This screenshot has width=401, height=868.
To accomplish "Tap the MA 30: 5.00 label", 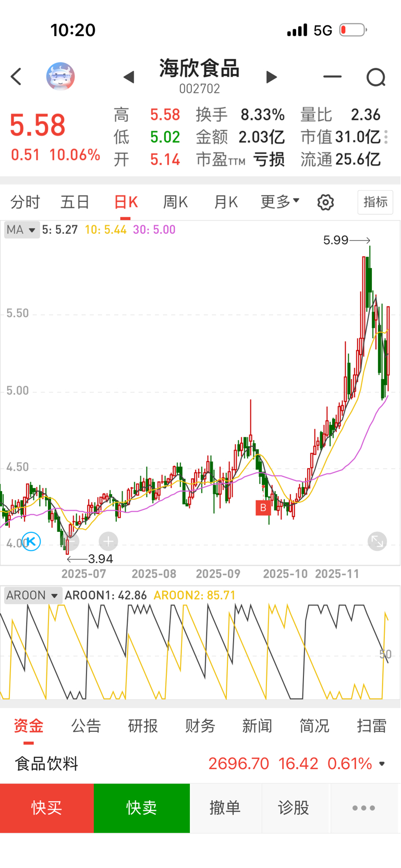I will (x=154, y=230).
